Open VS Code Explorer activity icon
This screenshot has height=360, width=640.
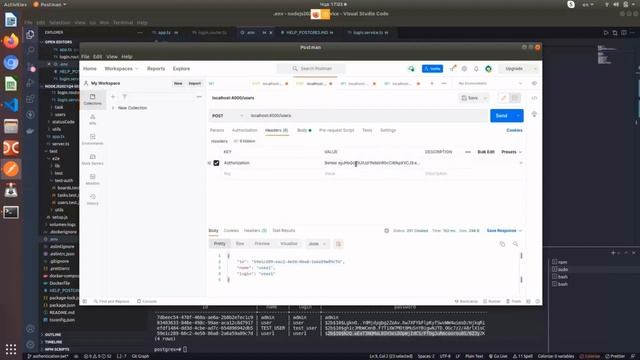click(30, 35)
